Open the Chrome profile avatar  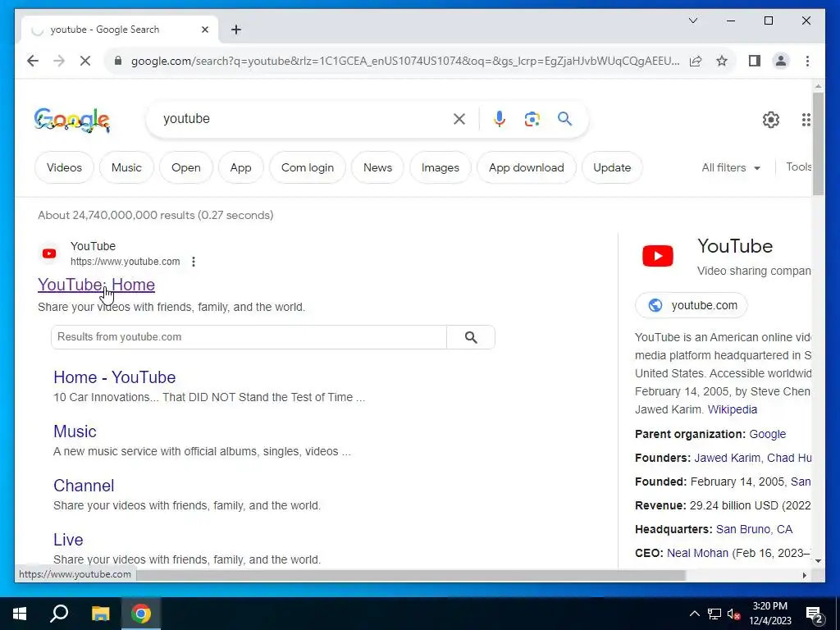click(x=781, y=61)
